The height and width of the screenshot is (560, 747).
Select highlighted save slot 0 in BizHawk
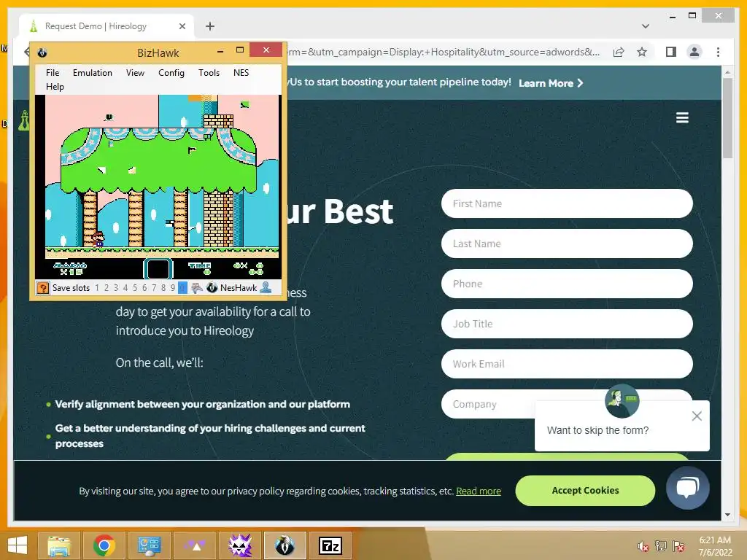(x=182, y=287)
